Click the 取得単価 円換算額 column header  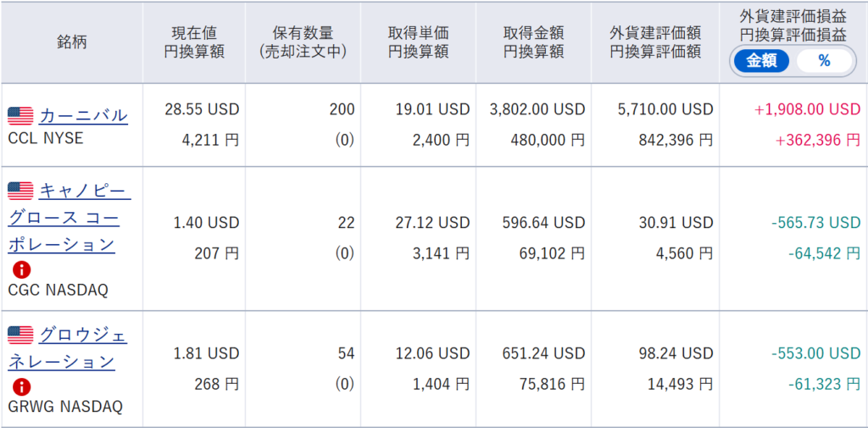(418, 42)
